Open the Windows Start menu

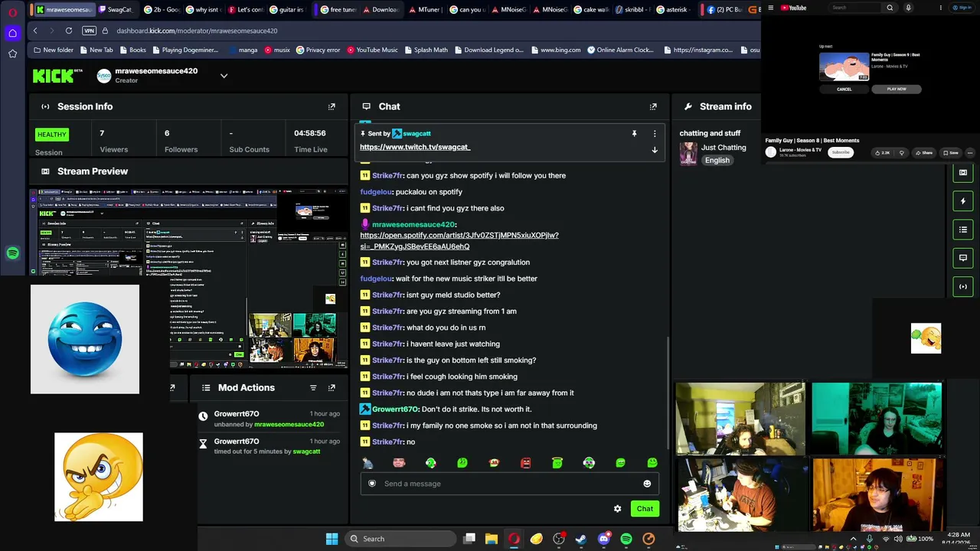click(332, 539)
